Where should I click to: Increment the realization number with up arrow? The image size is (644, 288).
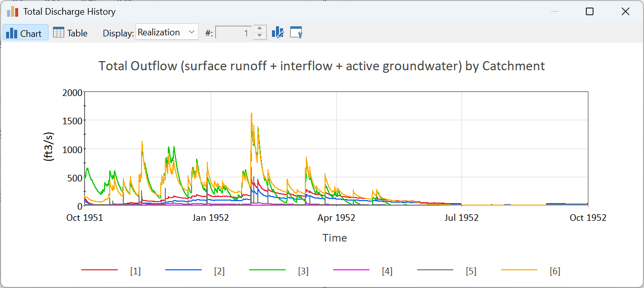tap(259, 29)
